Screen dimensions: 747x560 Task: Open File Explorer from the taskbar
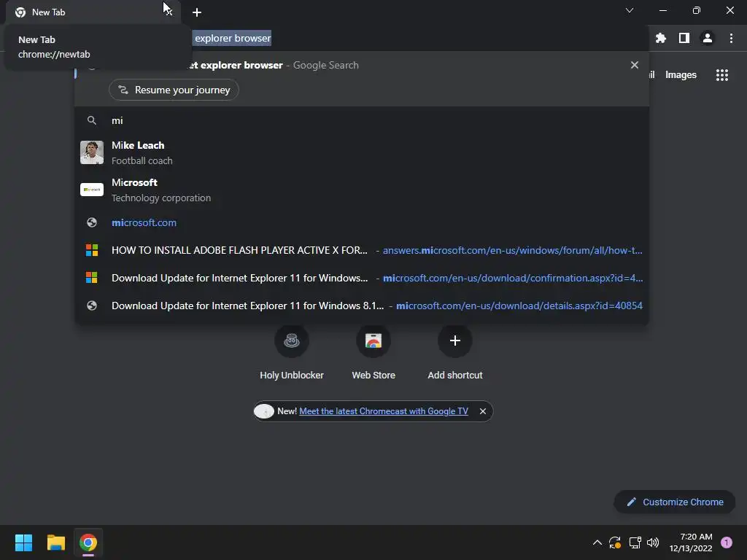(55, 542)
